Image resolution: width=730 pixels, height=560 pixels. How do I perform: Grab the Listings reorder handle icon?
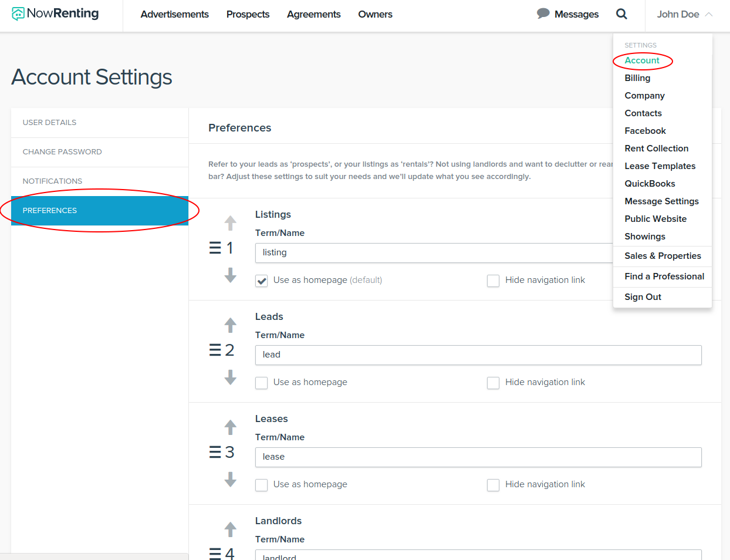click(x=215, y=248)
